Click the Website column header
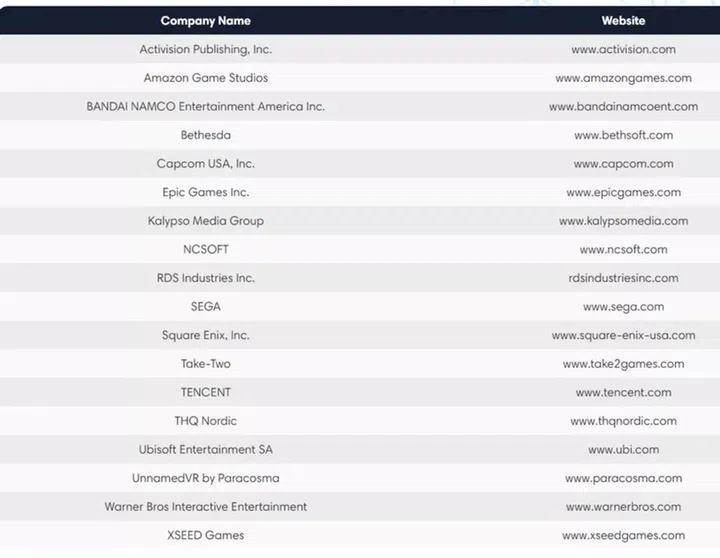 623,20
